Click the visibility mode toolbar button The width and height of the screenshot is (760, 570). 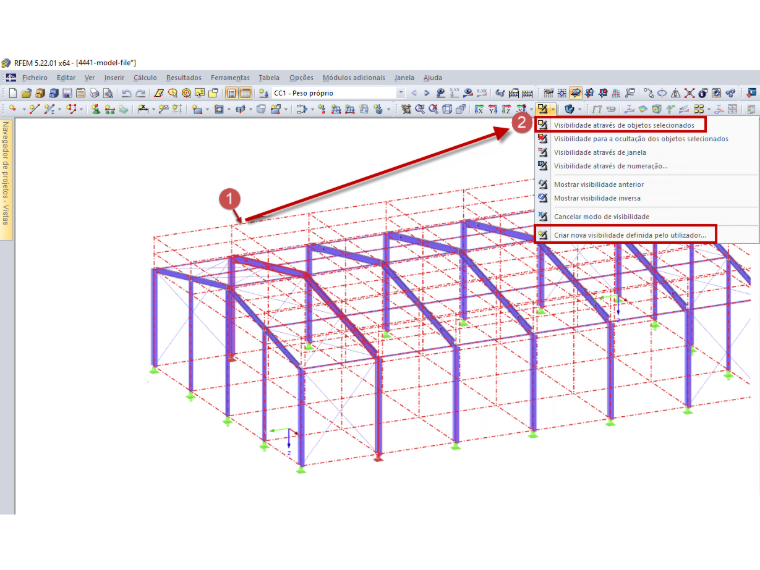(x=542, y=109)
